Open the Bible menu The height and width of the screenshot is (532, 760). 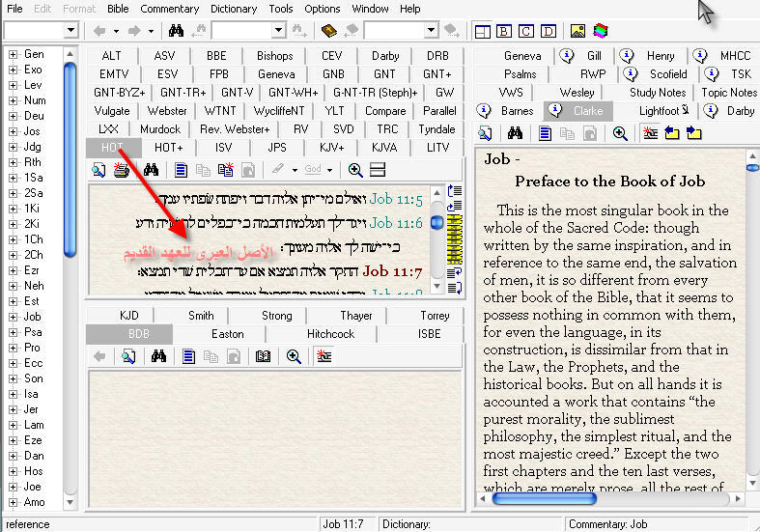click(x=118, y=9)
